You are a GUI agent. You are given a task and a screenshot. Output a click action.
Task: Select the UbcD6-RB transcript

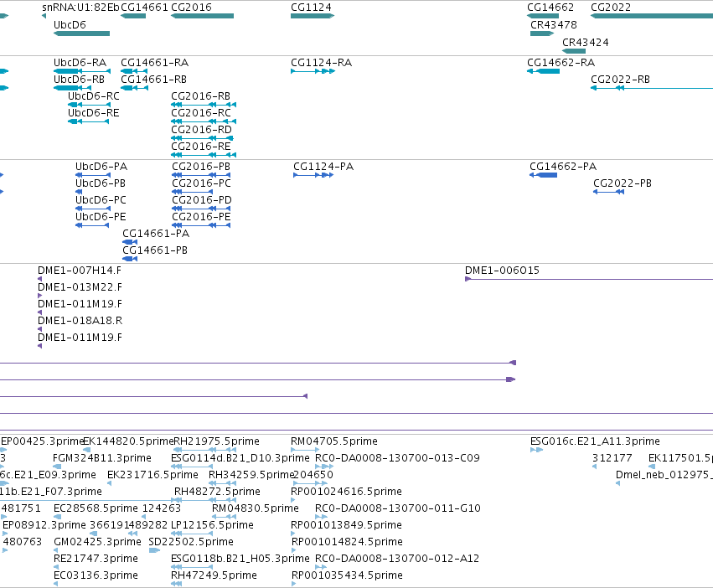pos(72,88)
